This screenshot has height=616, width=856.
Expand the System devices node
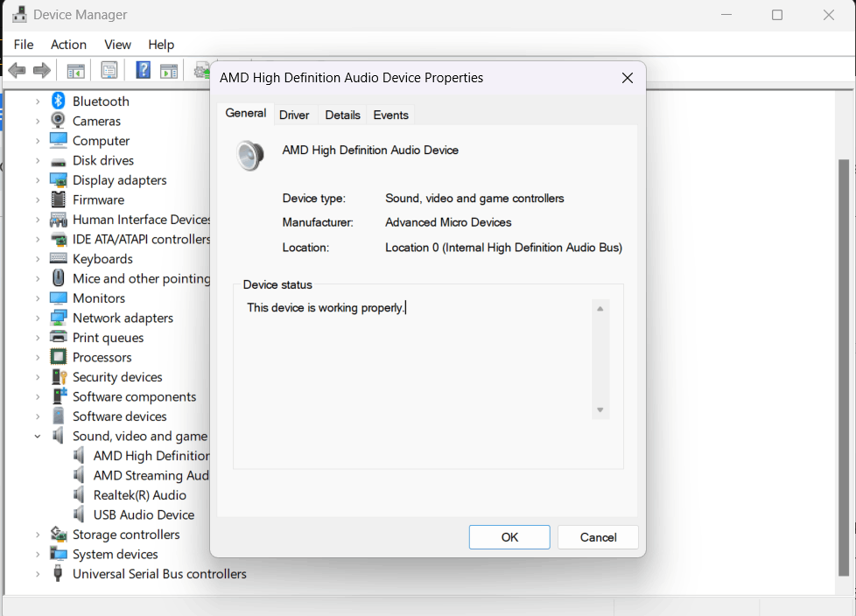click(x=37, y=555)
